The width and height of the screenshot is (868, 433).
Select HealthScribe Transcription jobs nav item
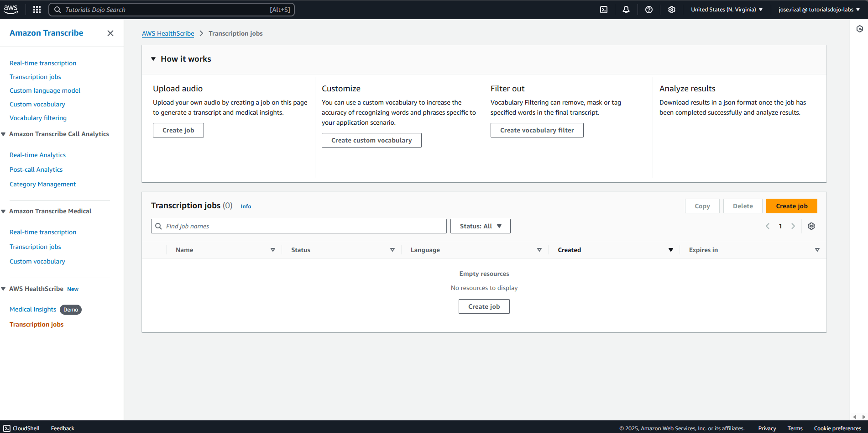tap(37, 324)
